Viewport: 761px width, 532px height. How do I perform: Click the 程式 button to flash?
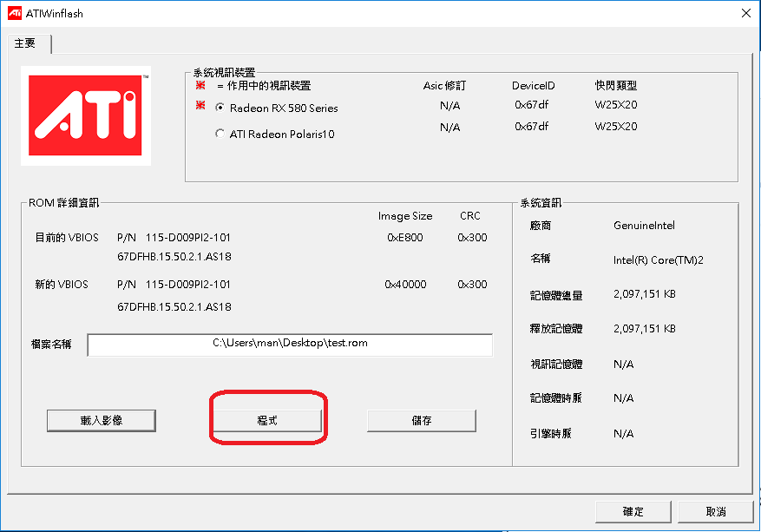(267, 420)
